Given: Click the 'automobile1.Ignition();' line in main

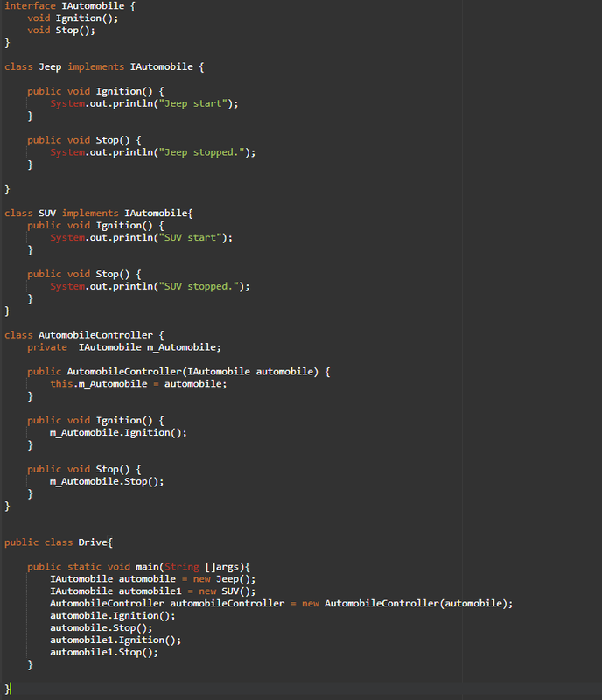Looking at the screenshot, I should pos(115,640).
